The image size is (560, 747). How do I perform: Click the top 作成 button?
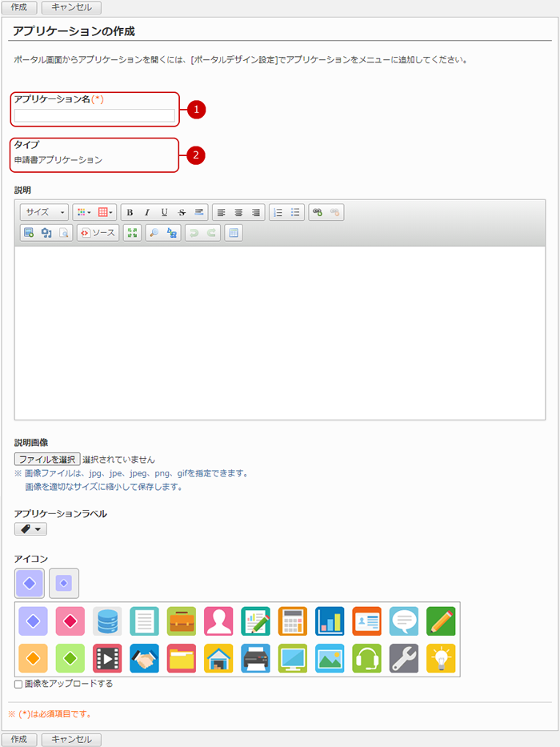[x=18, y=7]
